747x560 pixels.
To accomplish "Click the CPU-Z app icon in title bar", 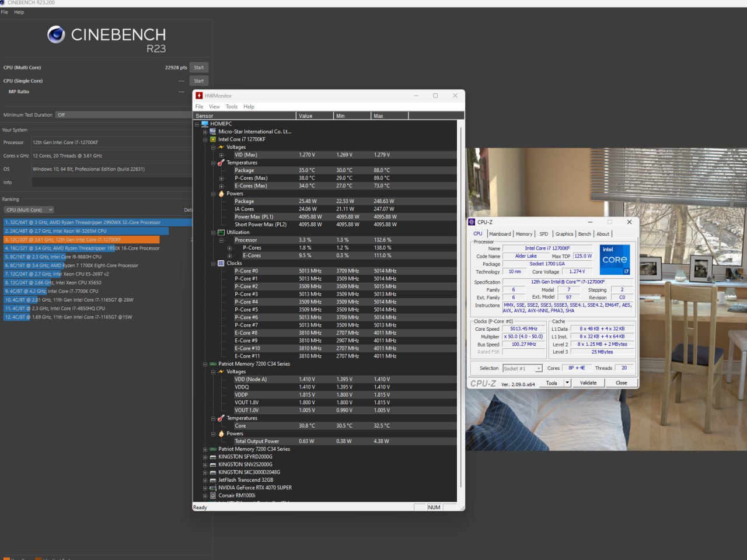I will coord(472,222).
